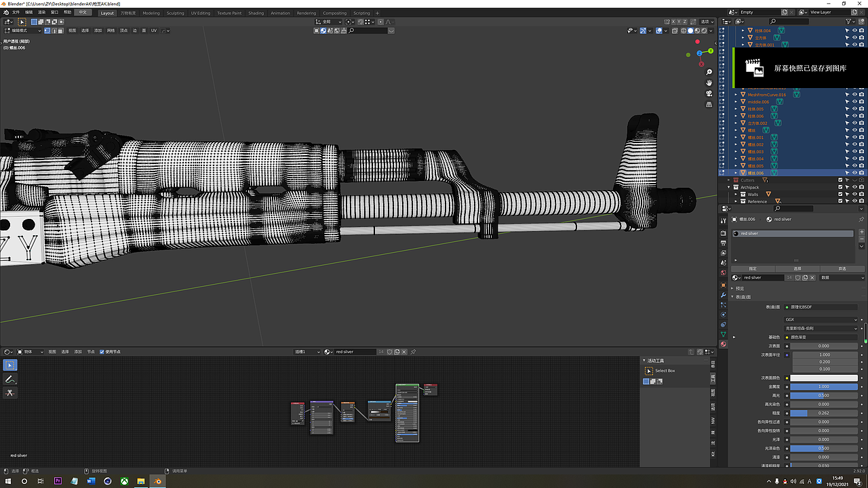This screenshot has height=488, width=868.
Task: Click the 选择 select button in material properties
Action: (x=798, y=268)
